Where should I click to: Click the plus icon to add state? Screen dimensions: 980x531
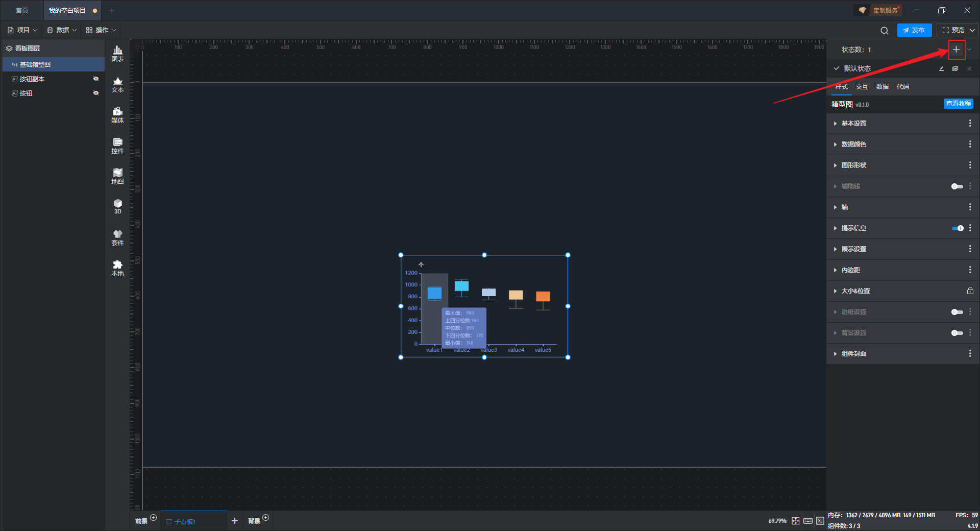pyautogui.click(x=956, y=50)
